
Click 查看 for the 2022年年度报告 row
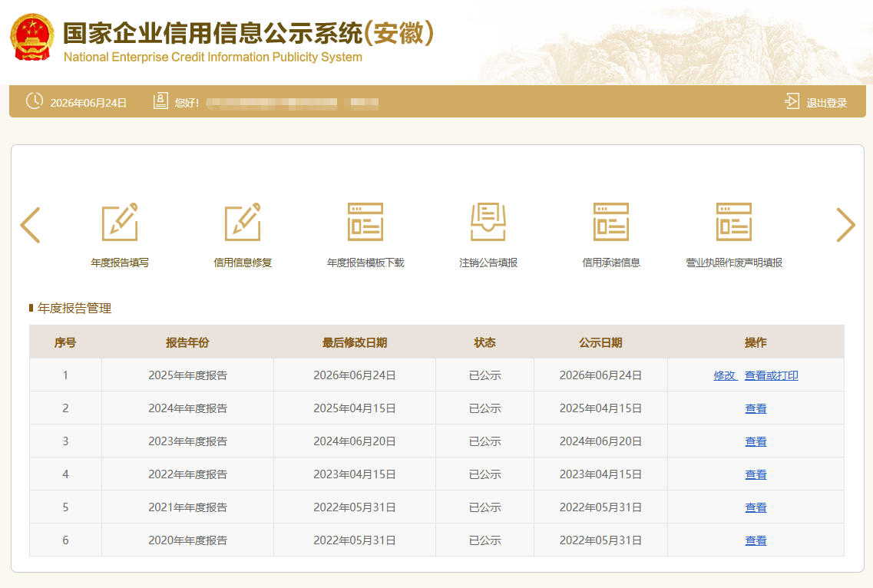tap(756, 474)
